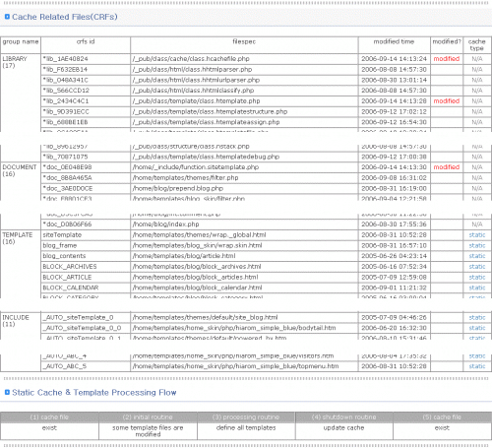
Task: Click the '*lib_1AE40824' id cell
Action: coord(86,59)
